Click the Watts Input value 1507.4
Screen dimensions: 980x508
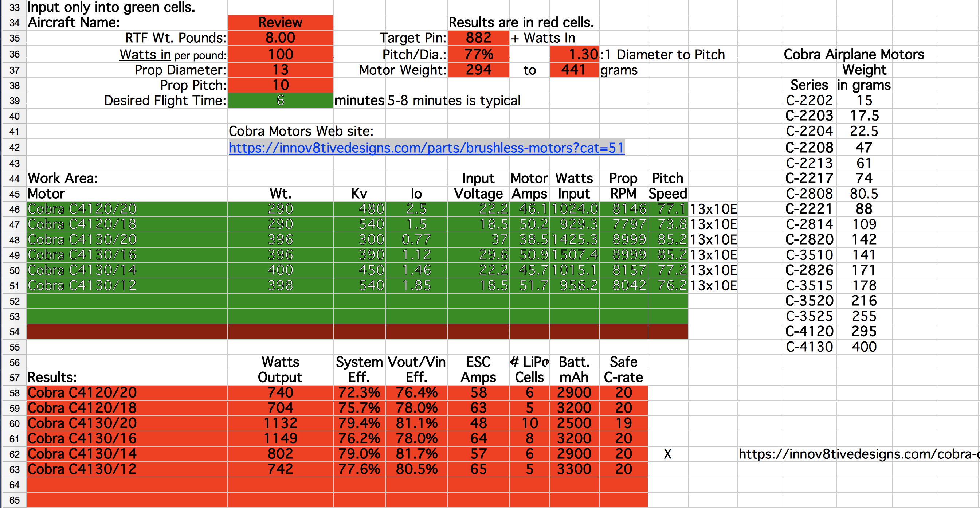point(575,255)
